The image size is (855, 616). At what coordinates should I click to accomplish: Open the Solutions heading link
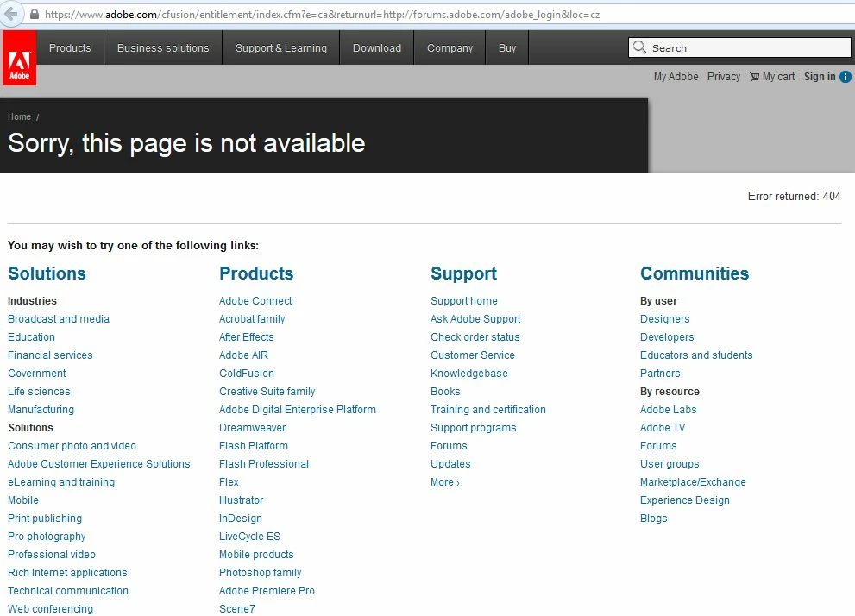click(47, 273)
